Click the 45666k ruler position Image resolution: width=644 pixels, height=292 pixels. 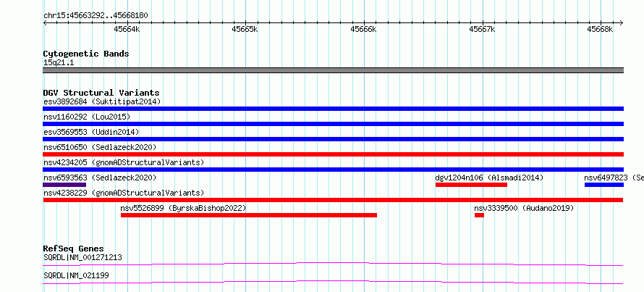click(x=363, y=29)
